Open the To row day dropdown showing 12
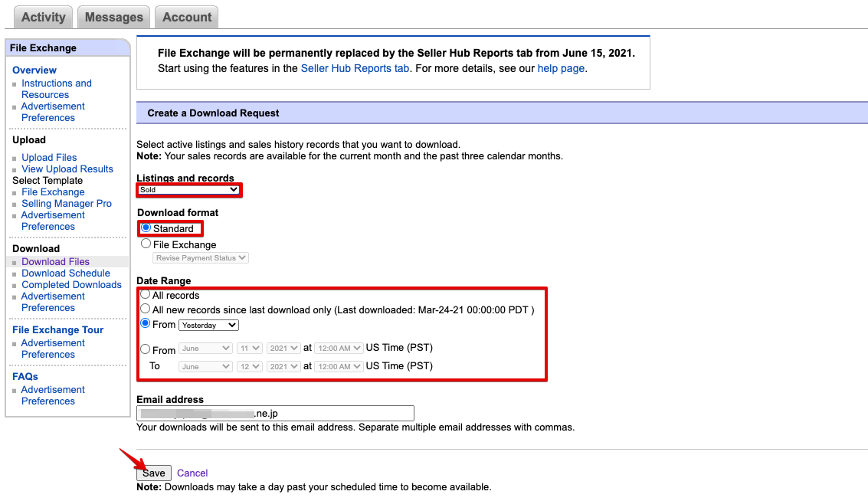 [x=249, y=366]
